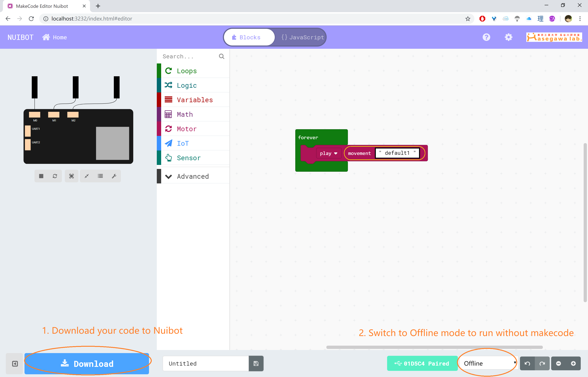Open the Sensor blocks category
The width and height of the screenshot is (588, 377).
(189, 158)
